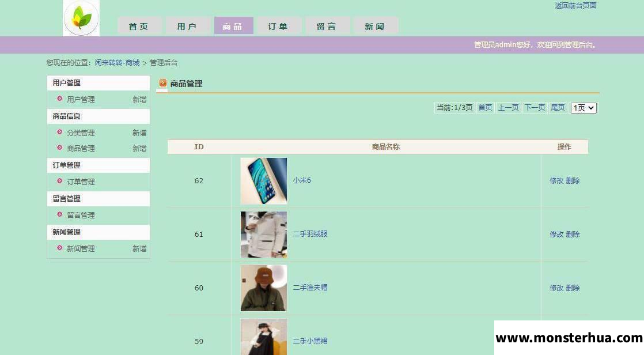Open 新闻管理 link in the sidebar
This screenshot has height=355, width=644.
pyautogui.click(x=81, y=248)
